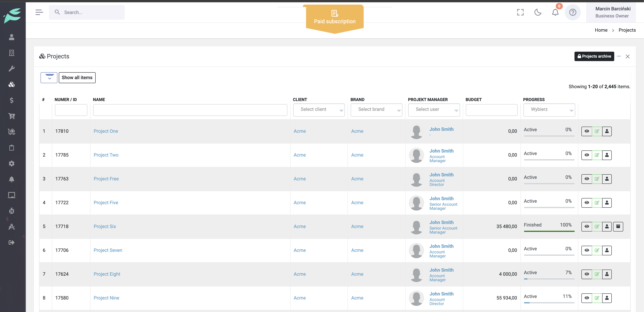The height and width of the screenshot is (312, 644).
Task: Open the wrench tools icon in sidebar
Action: 12,69
